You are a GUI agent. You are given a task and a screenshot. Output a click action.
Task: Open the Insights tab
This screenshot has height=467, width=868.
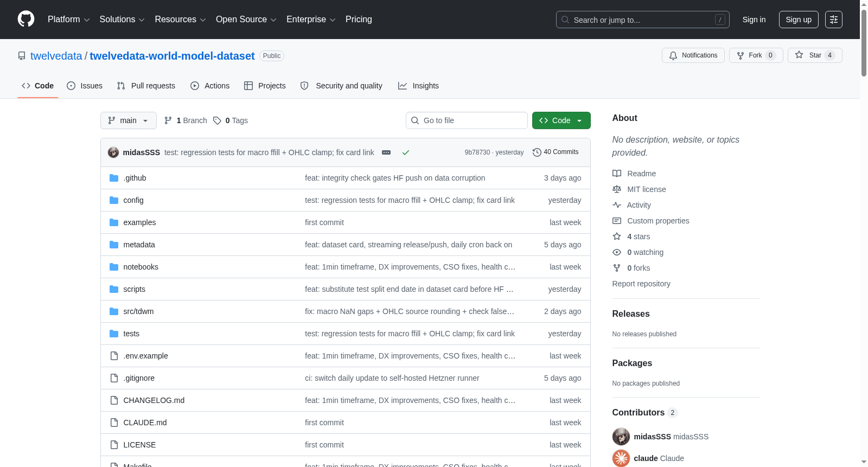[x=418, y=86]
